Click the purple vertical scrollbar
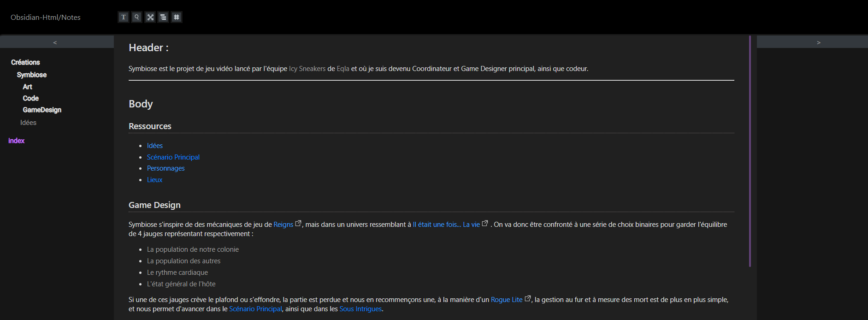This screenshot has height=320, width=868. click(x=750, y=151)
